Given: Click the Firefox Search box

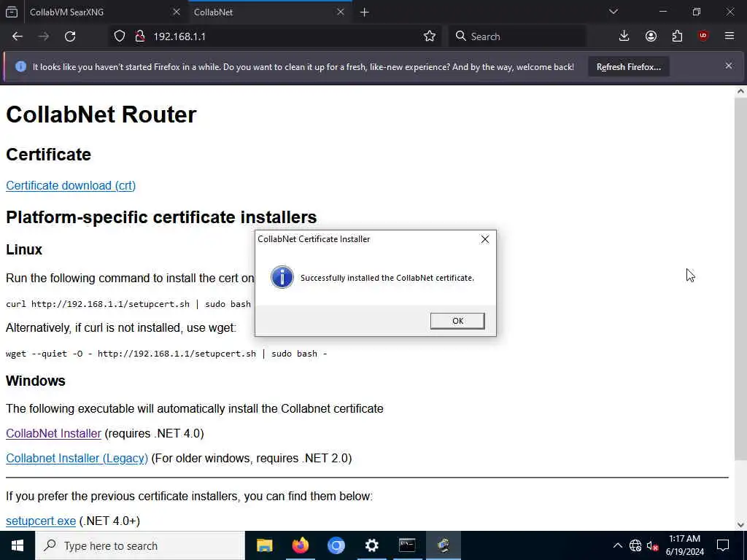Looking at the screenshot, I should point(517,36).
